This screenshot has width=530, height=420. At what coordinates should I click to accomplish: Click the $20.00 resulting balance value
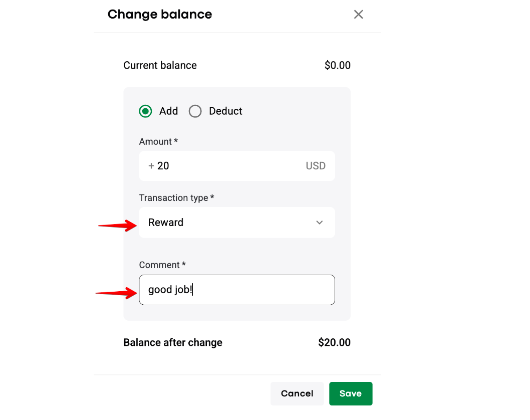pos(334,343)
